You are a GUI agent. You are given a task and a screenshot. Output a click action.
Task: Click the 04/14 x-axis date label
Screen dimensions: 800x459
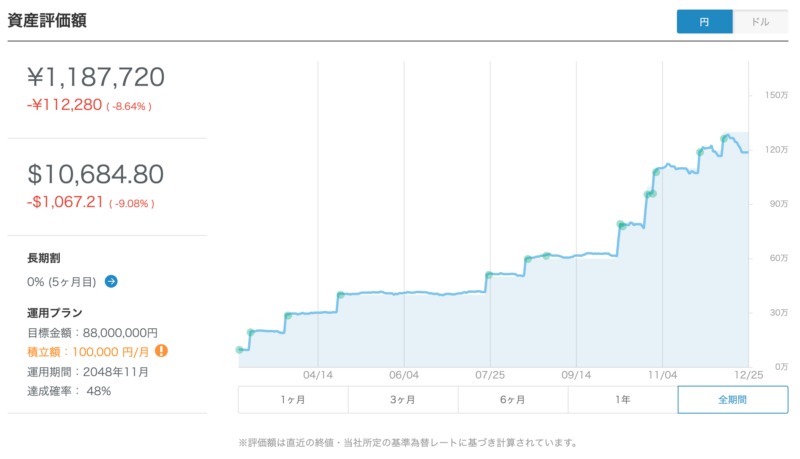[x=318, y=375]
